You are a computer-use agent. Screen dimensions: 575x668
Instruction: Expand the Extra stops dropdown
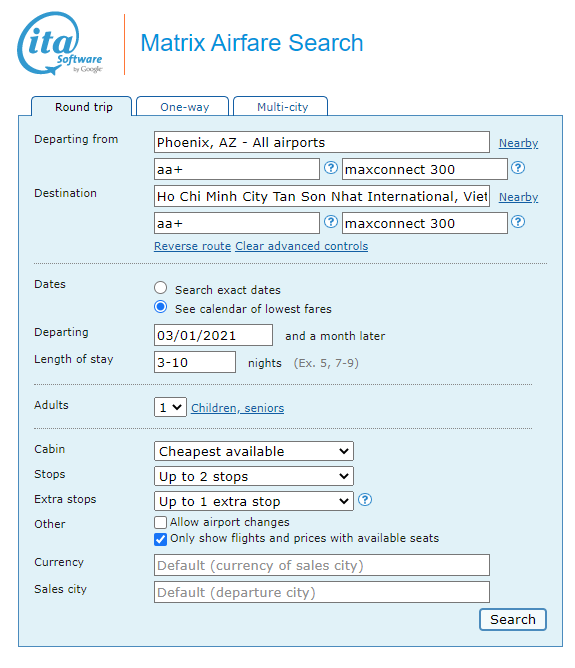tap(254, 501)
